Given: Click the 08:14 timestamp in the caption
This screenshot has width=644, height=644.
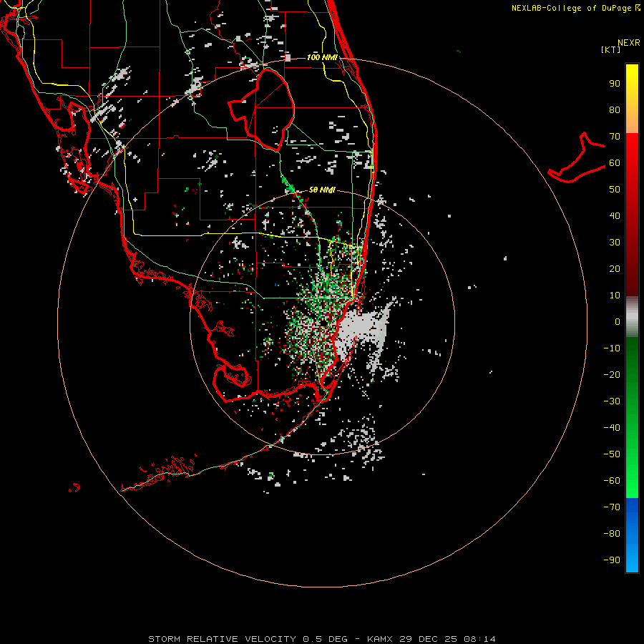Looking at the screenshot, I should pyautogui.click(x=479, y=639).
